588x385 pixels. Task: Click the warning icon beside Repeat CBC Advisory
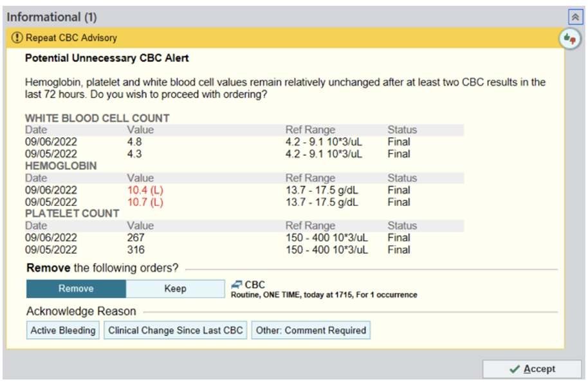click(17, 38)
